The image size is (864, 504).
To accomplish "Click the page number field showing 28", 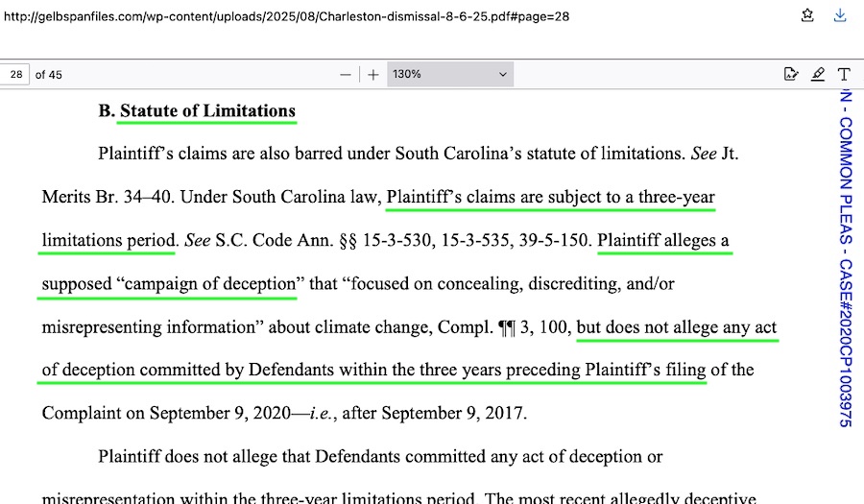I will tap(16, 74).
